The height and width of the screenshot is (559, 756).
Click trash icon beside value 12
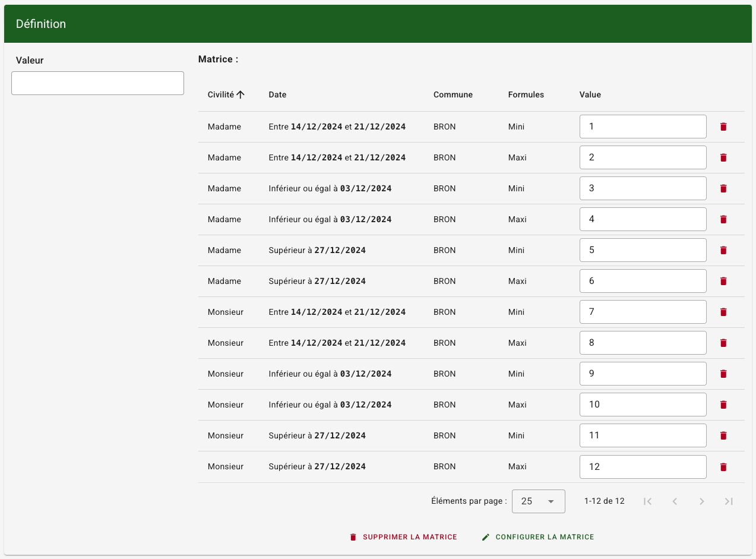[723, 467]
